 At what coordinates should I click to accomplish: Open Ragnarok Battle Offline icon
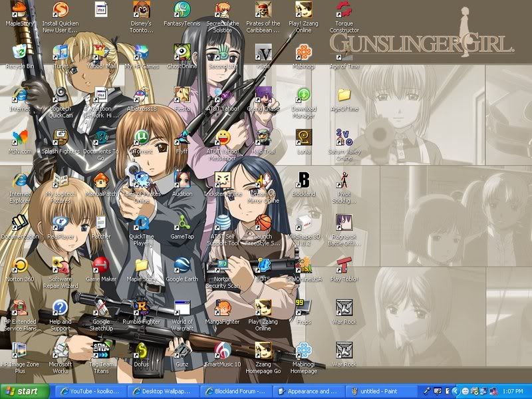(344, 223)
